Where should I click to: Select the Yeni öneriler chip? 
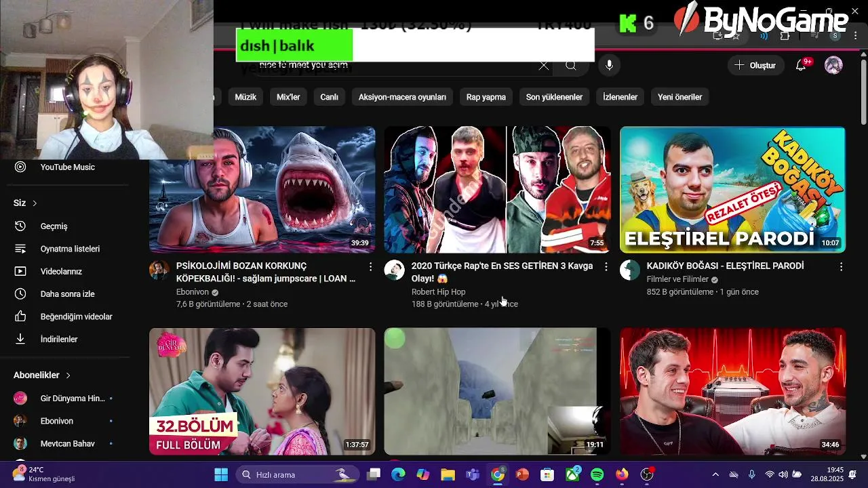click(679, 97)
